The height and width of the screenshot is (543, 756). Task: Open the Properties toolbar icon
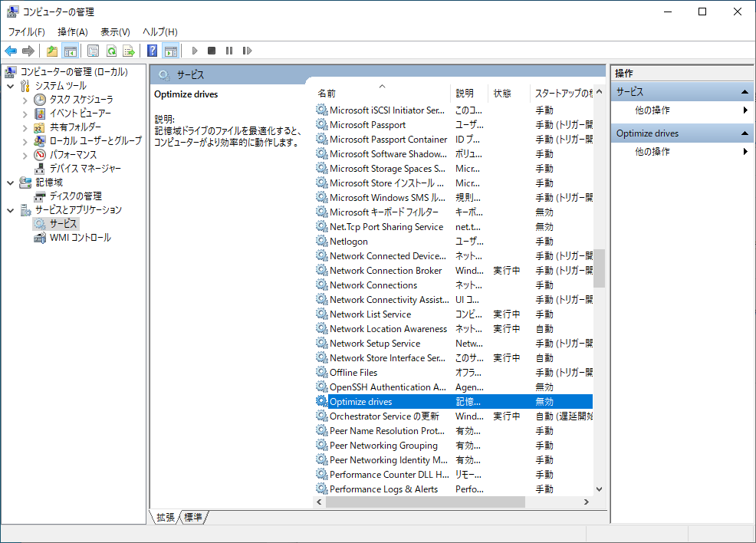[x=93, y=51]
